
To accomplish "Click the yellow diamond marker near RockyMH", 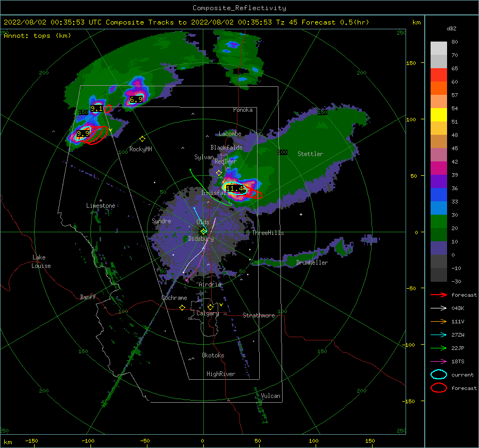I will 142,139.
